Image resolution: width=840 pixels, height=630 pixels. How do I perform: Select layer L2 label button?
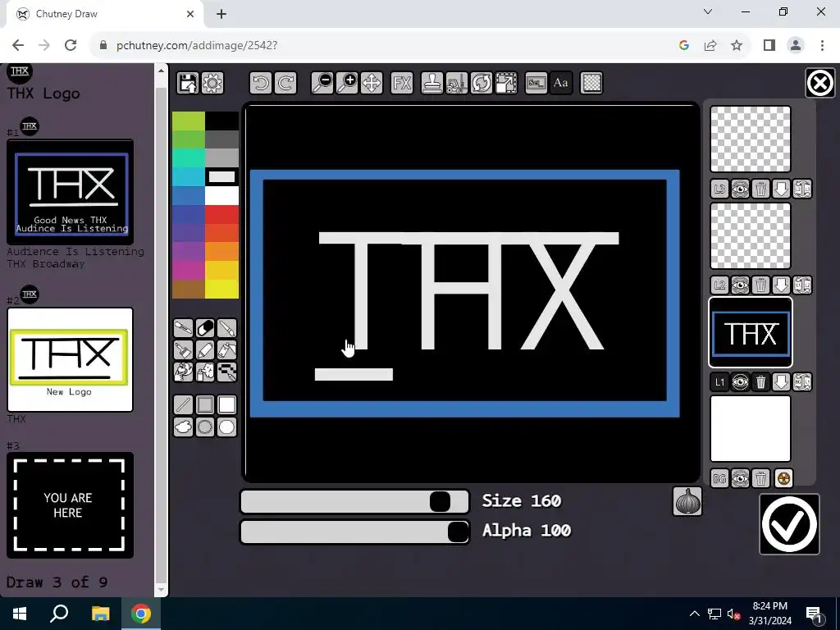[719, 285]
